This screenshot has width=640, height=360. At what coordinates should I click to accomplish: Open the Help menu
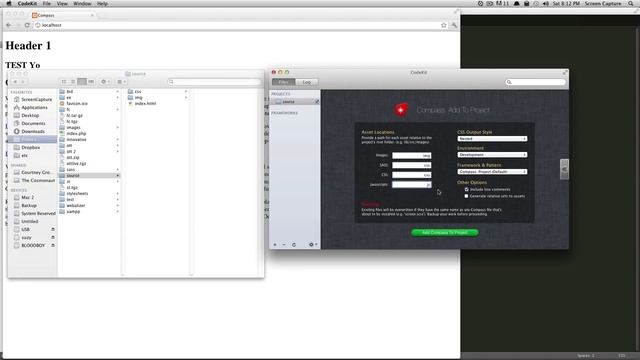pyautogui.click(x=102, y=4)
